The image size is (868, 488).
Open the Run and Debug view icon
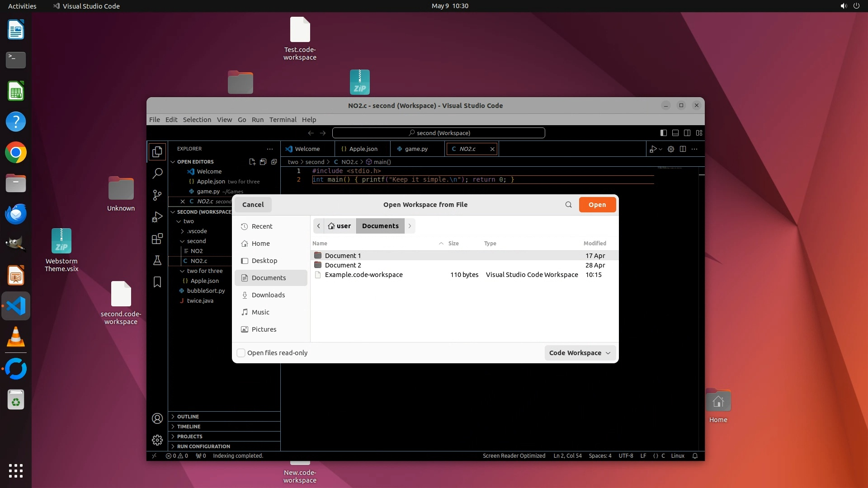157,217
